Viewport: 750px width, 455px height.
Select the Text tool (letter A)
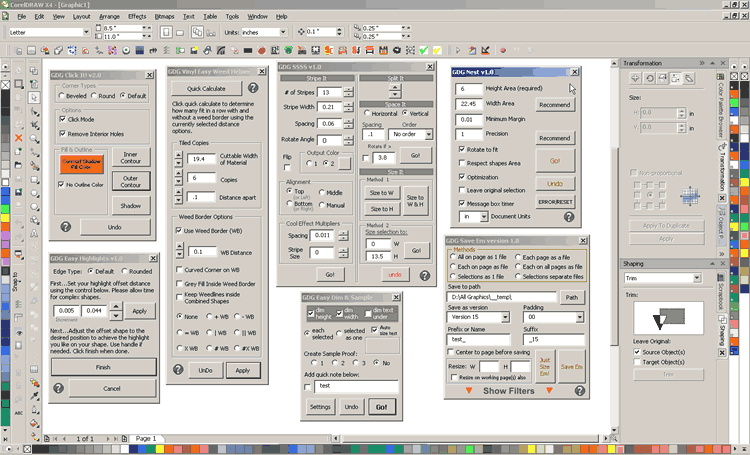coord(34,233)
